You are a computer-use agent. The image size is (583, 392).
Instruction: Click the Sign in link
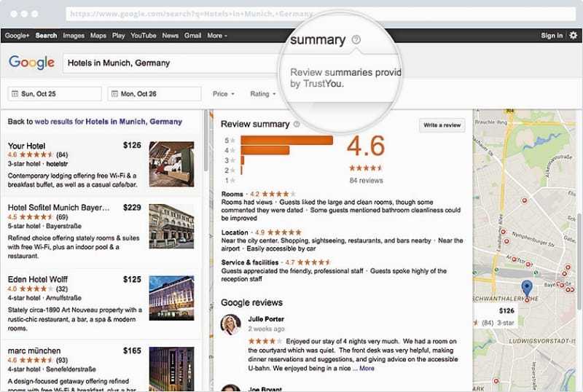[552, 36]
